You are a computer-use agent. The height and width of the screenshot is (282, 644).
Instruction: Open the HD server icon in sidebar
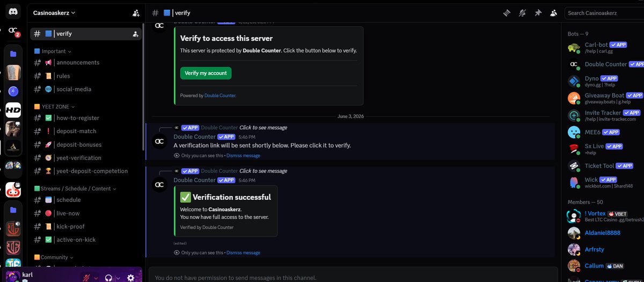[13, 110]
